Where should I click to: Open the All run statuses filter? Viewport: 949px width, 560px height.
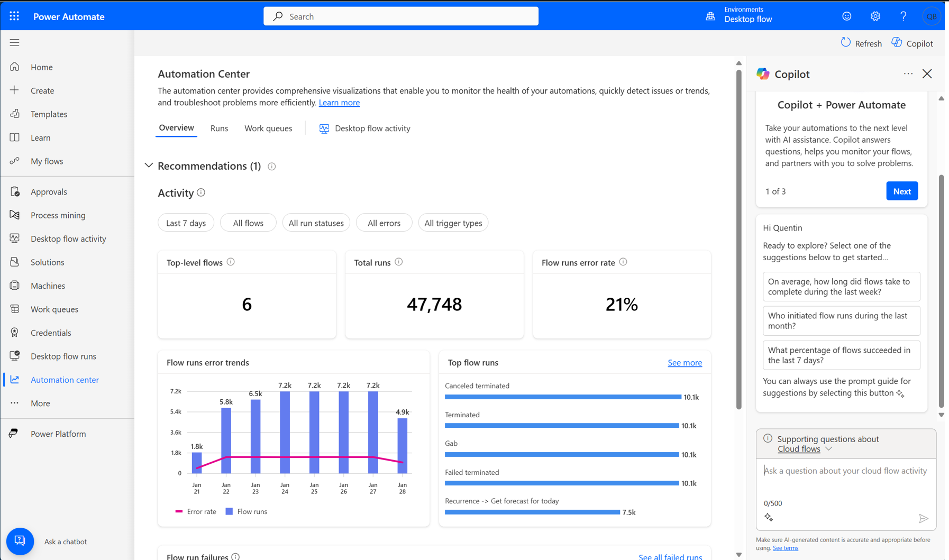pos(316,223)
